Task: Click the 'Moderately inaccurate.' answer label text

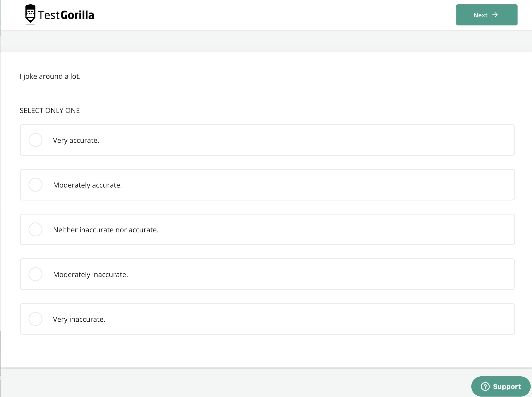Action: click(90, 274)
